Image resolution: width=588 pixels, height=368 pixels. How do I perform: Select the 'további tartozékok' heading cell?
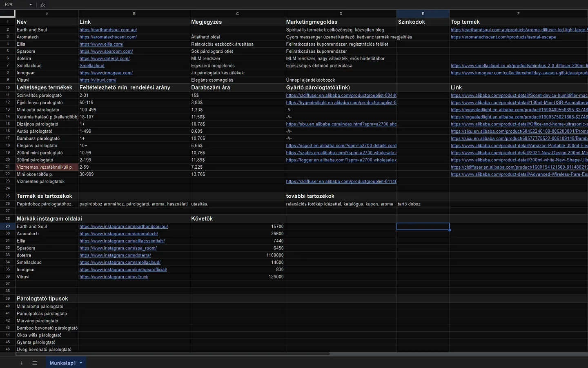pos(341,196)
